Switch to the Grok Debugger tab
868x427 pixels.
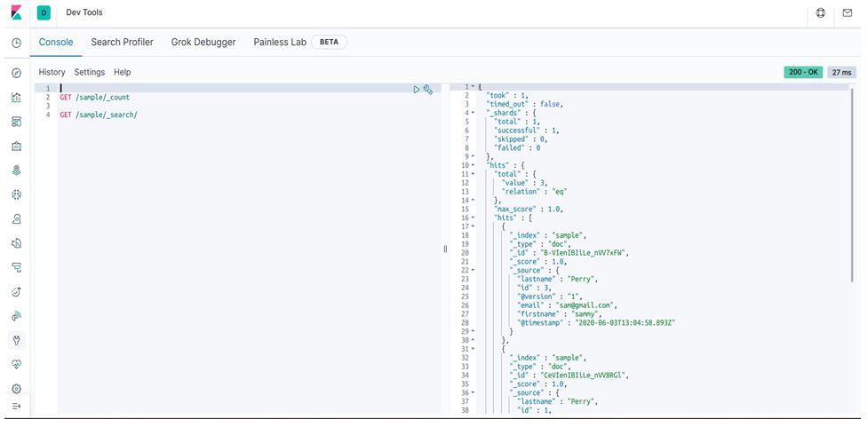[203, 42]
